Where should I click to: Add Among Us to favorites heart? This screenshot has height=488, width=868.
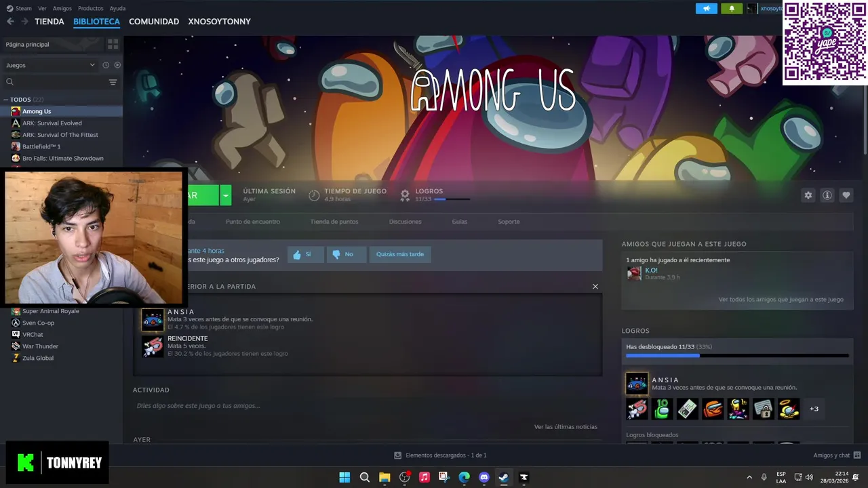(846, 195)
